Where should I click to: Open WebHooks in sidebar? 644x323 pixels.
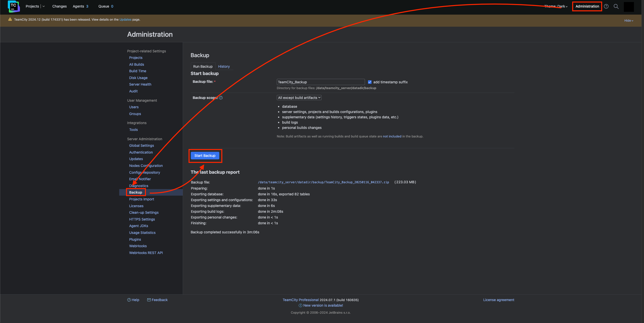138,246
